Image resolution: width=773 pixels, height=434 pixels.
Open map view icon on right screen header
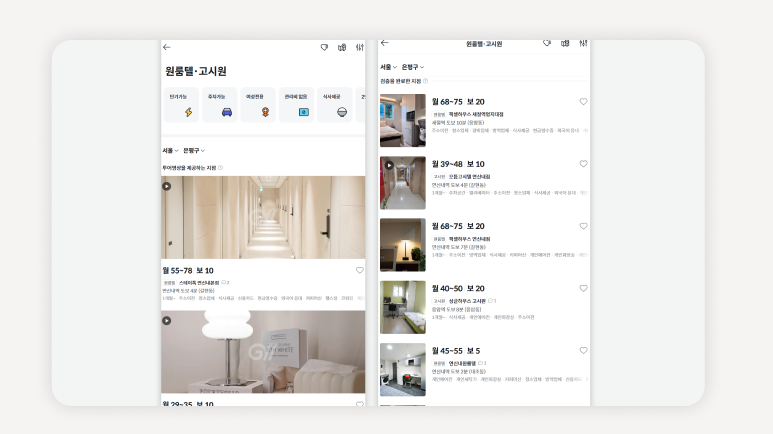(x=565, y=43)
